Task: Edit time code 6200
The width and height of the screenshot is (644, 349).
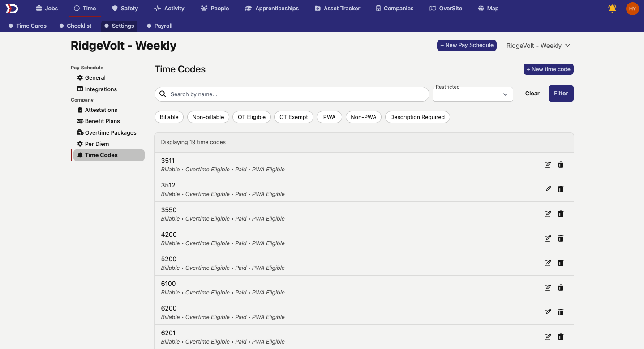Action: coord(548,312)
